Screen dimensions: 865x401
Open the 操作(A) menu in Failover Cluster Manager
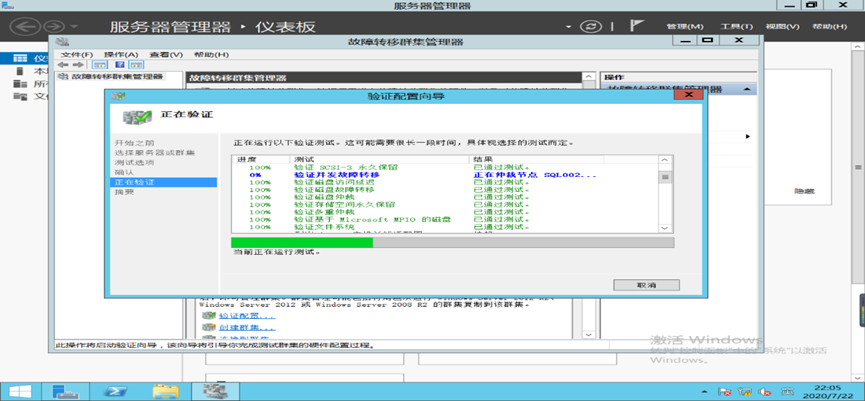[x=121, y=55]
